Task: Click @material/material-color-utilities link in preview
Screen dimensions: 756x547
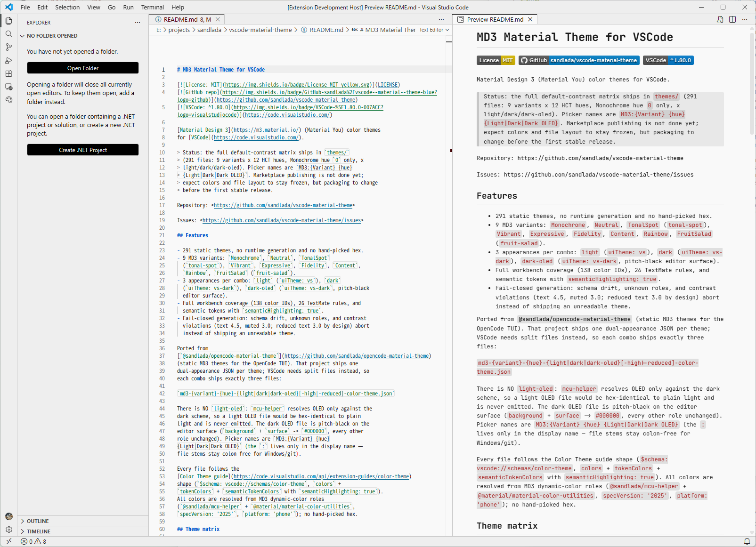Action: click(x=536, y=496)
